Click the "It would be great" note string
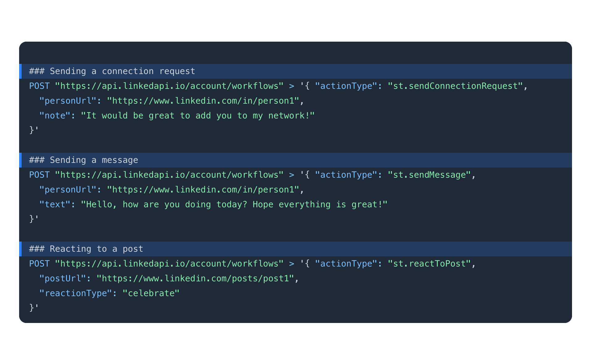Screen dimensions: 593x364 (197, 116)
